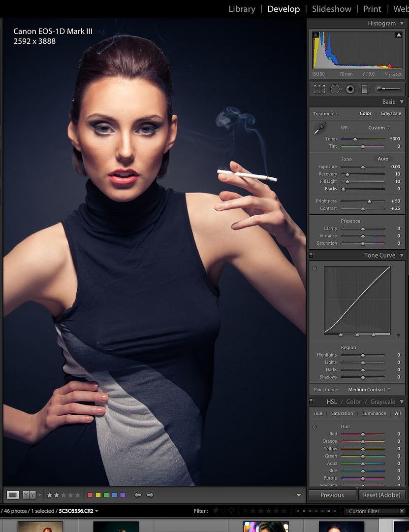This screenshot has width=409, height=532.
Task: Open Before/After view options arrow
Action: point(40,495)
